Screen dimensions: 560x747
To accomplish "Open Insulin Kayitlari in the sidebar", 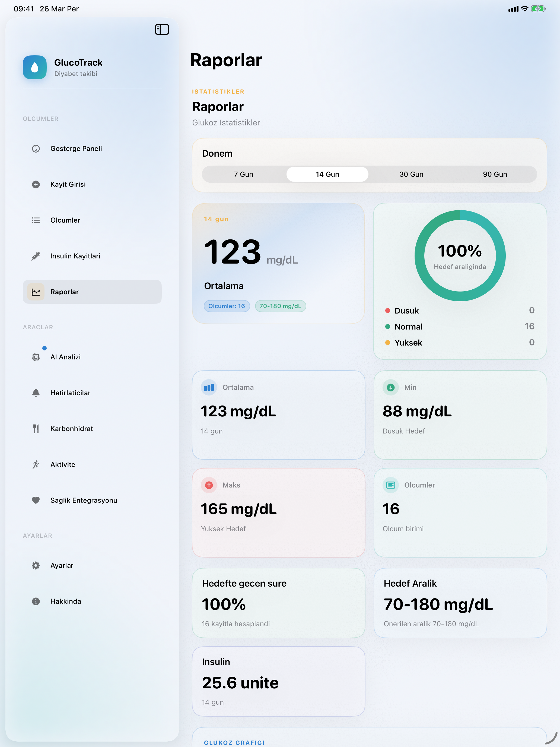I will (92, 256).
